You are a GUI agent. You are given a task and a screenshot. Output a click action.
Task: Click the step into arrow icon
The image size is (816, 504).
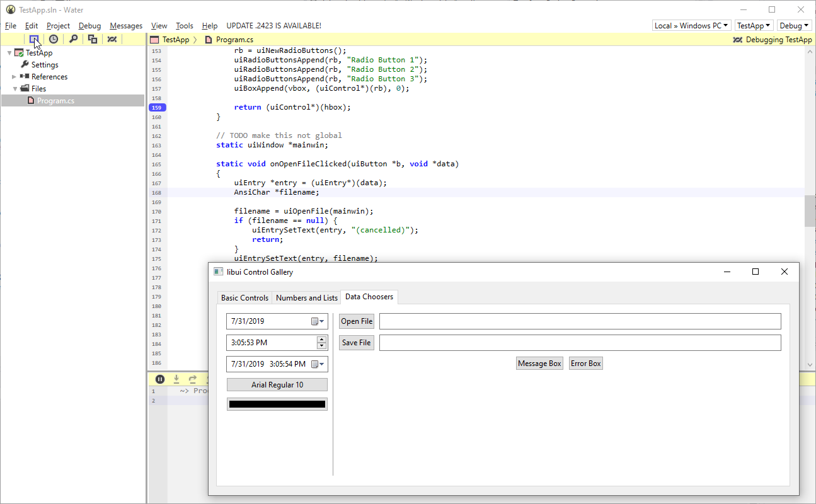[x=176, y=379]
